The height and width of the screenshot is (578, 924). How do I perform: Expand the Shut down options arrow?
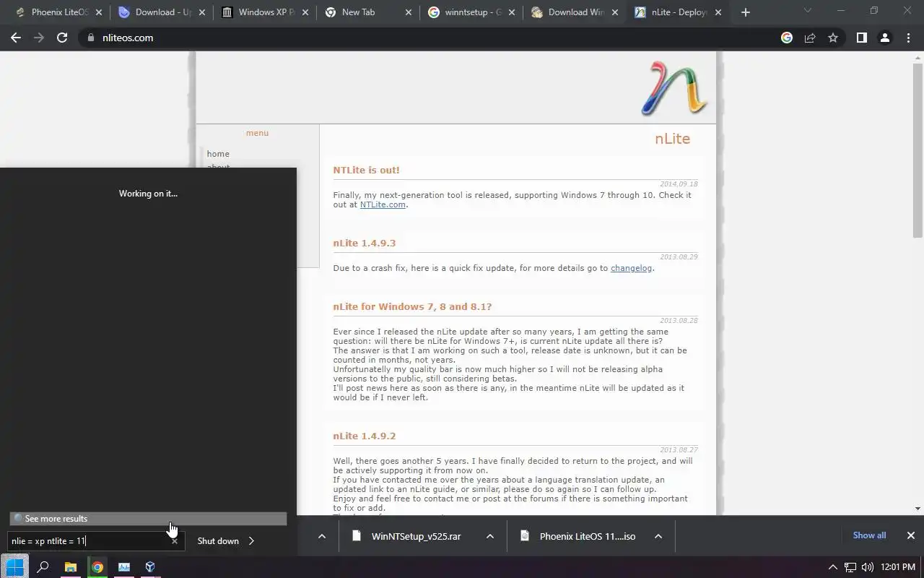tap(251, 540)
